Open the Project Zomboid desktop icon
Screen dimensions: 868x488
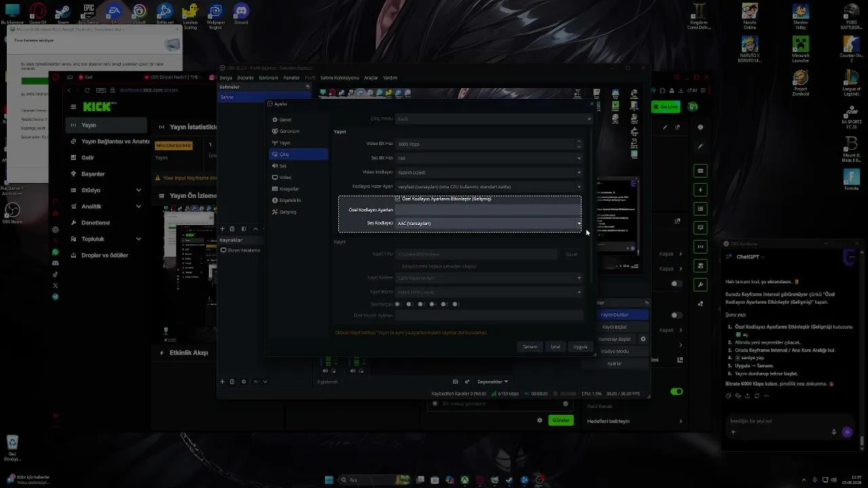801,81
